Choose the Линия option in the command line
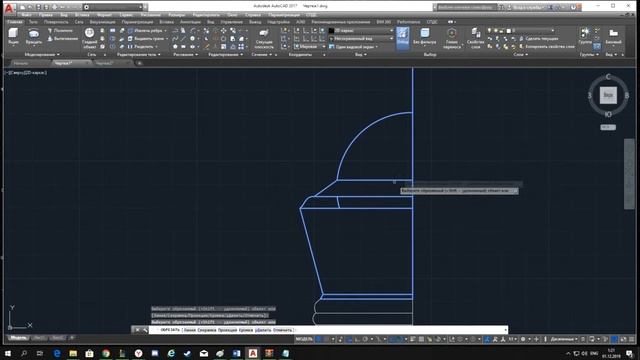Image resolution: width=640 pixels, height=360 pixels. tap(190, 330)
